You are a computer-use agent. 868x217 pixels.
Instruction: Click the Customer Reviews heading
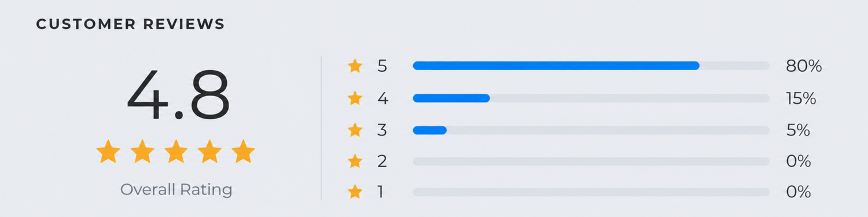[130, 24]
